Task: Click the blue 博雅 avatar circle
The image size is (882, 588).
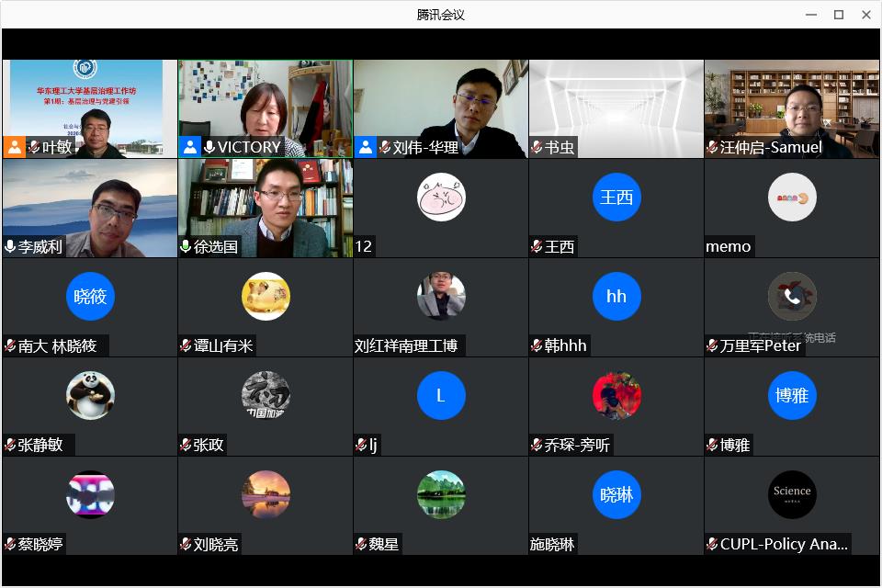Action: click(792, 395)
